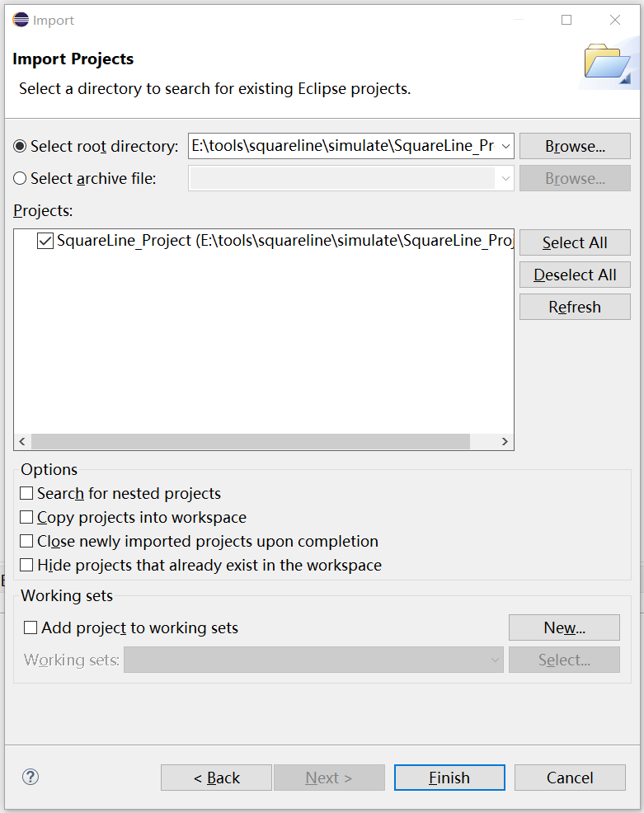The image size is (644, 813).
Task: Select the SquareLine_Project list entry text
Action: click(x=284, y=241)
